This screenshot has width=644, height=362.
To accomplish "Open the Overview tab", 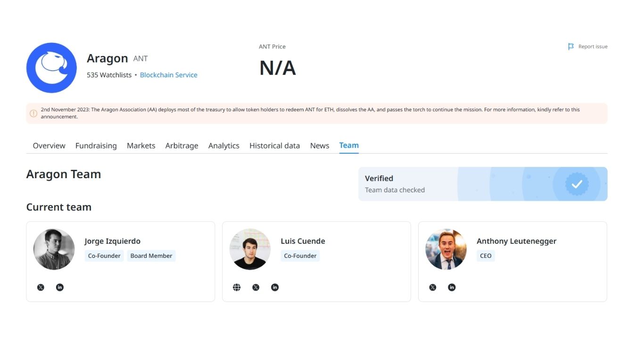I will point(49,145).
